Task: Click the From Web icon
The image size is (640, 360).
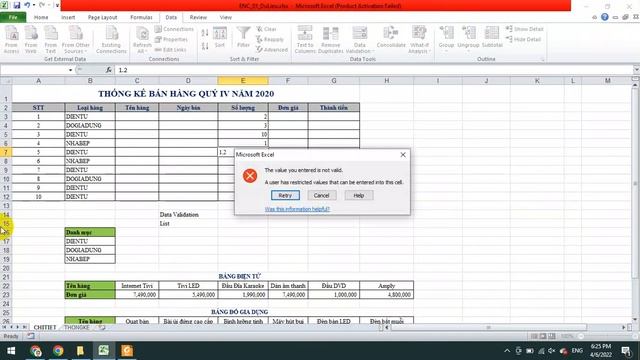Action: click(31, 39)
